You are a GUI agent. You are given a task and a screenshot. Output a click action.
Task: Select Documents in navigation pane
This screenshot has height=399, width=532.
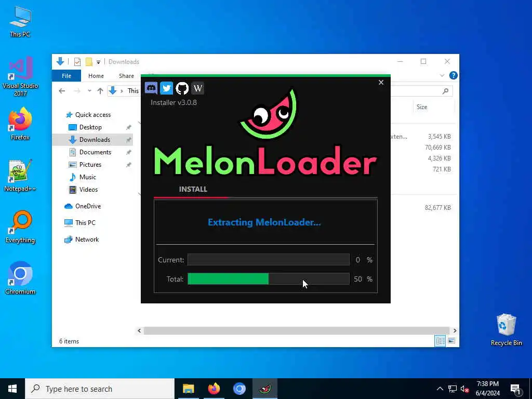pyautogui.click(x=95, y=152)
